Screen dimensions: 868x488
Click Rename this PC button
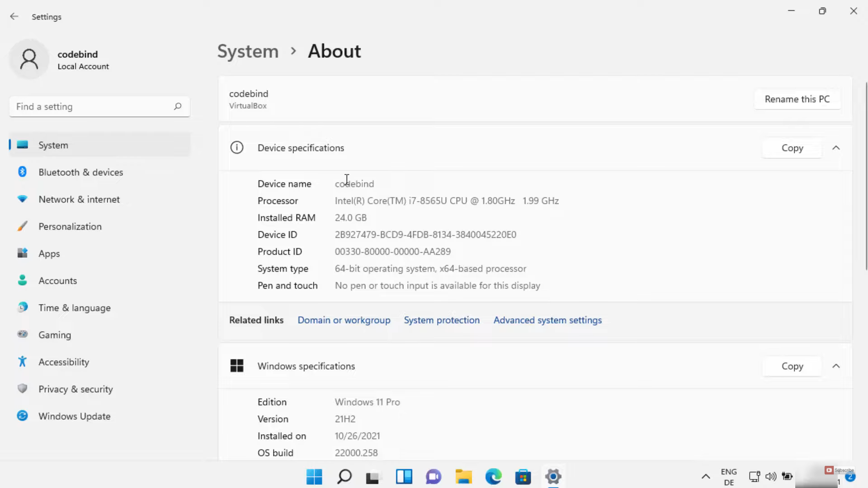797,99
